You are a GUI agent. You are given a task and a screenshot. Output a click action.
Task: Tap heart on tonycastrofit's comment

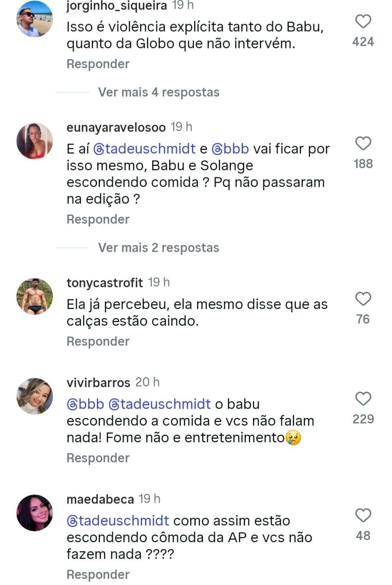(x=363, y=299)
